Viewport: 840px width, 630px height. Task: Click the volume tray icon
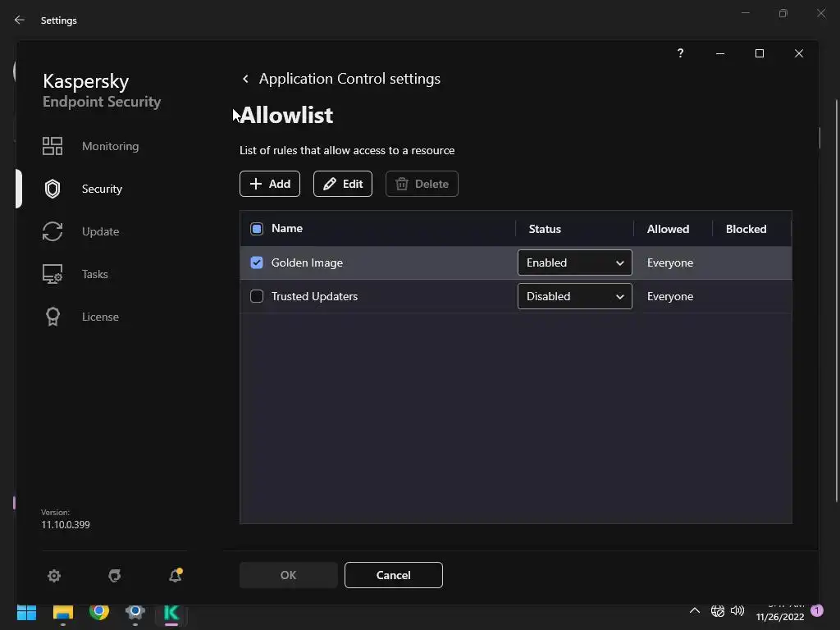pos(737,610)
